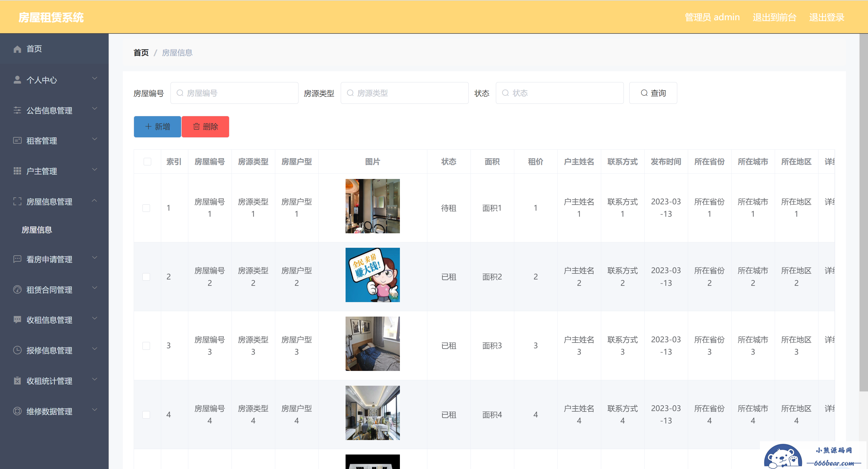Click search icon in 状态 field
This screenshot has height=469, width=868.
(x=505, y=93)
